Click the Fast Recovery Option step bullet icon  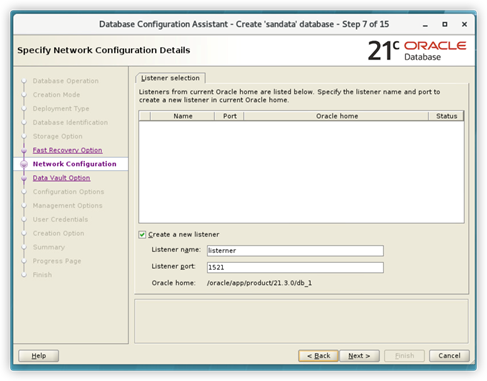pos(24,151)
